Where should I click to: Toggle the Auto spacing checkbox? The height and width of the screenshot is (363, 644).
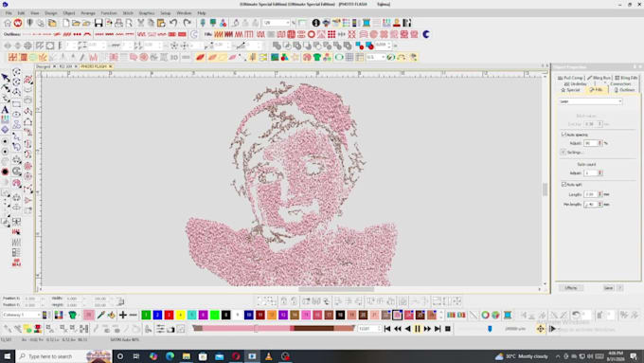563,135
